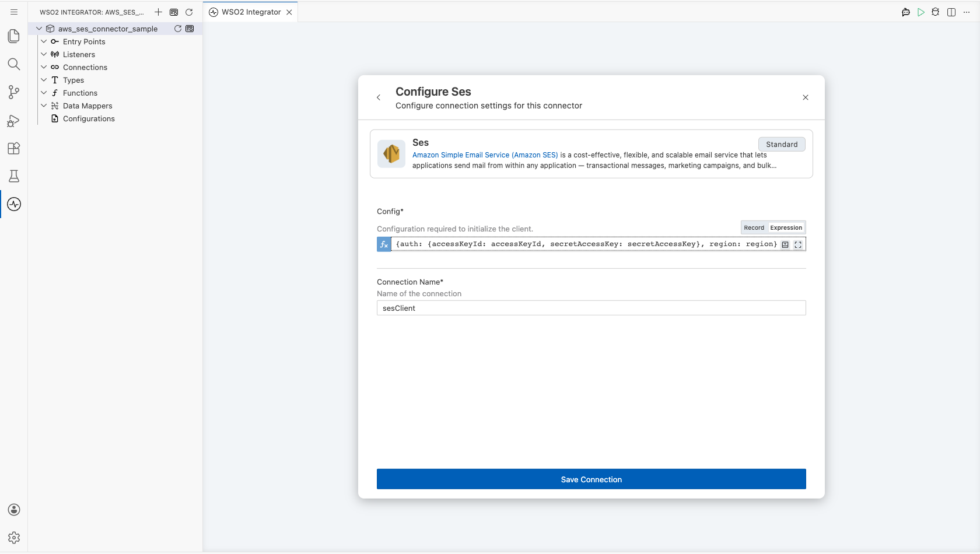This screenshot has height=554, width=980.
Task: Open Amazon Simple Email Service link
Action: click(485, 155)
